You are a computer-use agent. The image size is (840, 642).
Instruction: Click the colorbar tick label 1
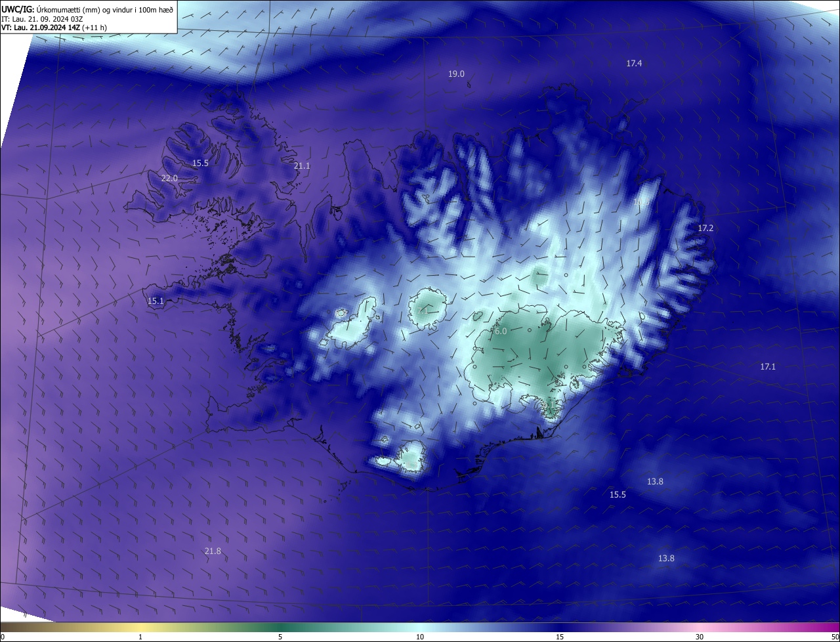(x=140, y=637)
